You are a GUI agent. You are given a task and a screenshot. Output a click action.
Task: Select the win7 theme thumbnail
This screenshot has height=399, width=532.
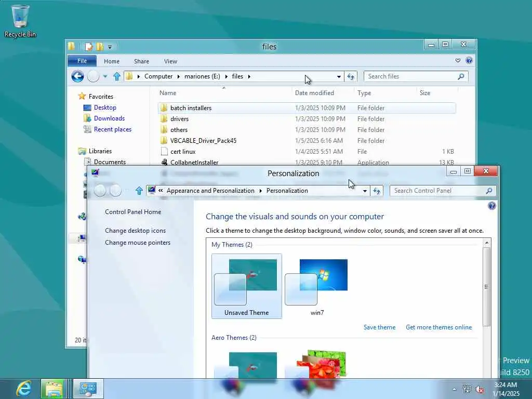click(x=317, y=286)
